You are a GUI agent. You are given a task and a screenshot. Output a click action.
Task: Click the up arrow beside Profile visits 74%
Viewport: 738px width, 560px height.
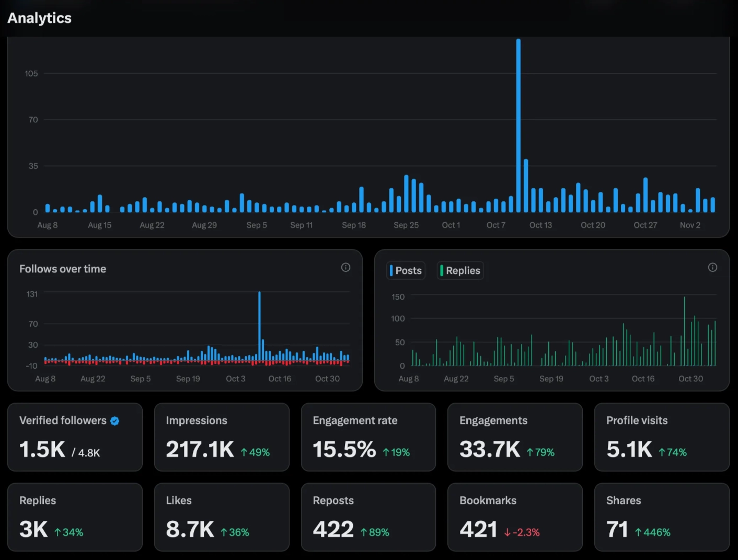(662, 452)
